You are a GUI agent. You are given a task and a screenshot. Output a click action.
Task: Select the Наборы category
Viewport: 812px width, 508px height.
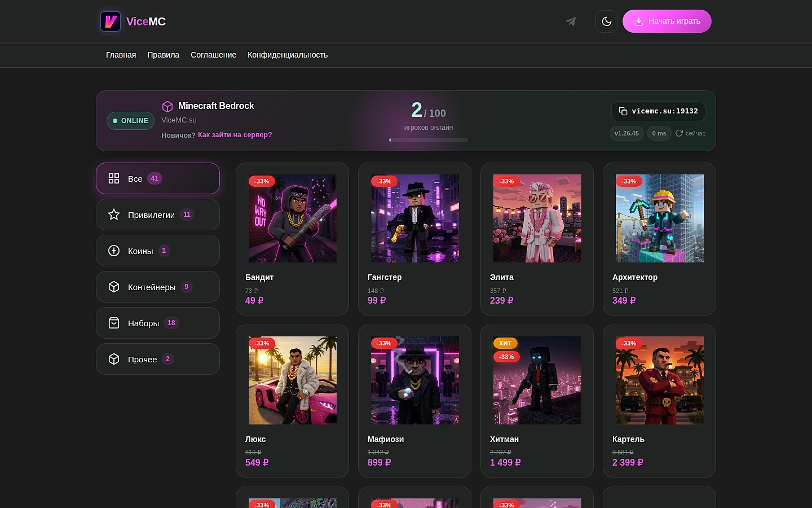click(158, 323)
